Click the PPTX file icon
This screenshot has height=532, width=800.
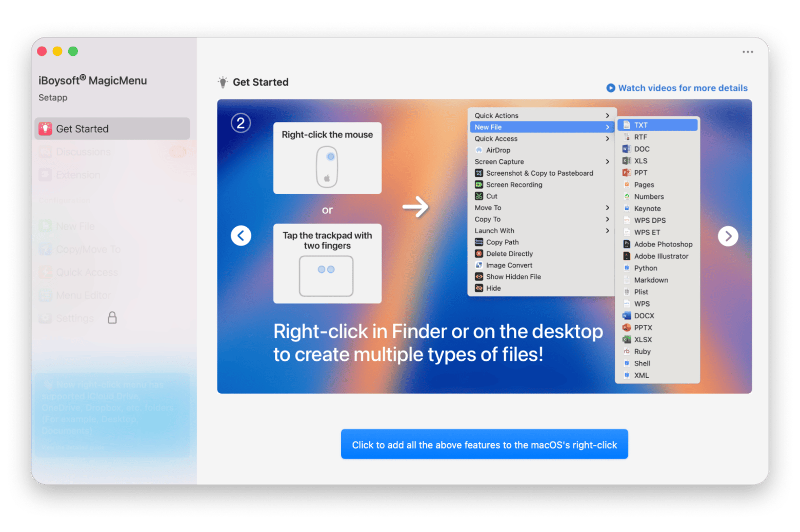pyautogui.click(x=627, y=328)
